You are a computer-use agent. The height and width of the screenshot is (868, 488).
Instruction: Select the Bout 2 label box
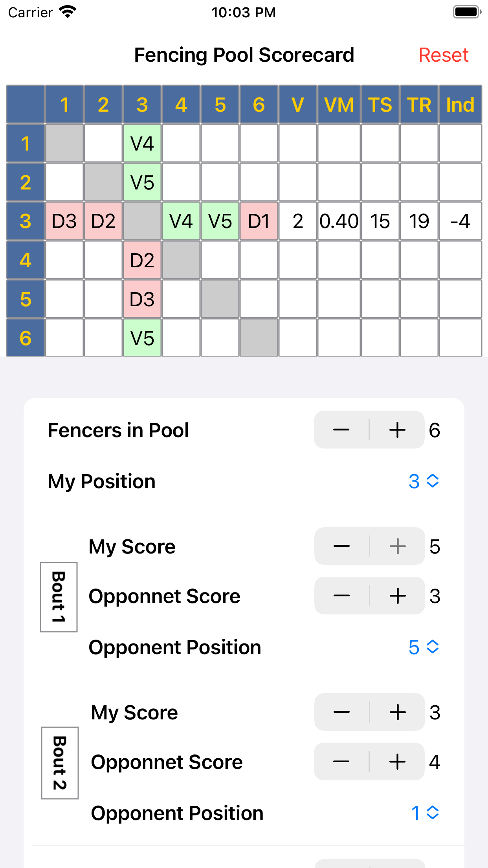point(60,763)
